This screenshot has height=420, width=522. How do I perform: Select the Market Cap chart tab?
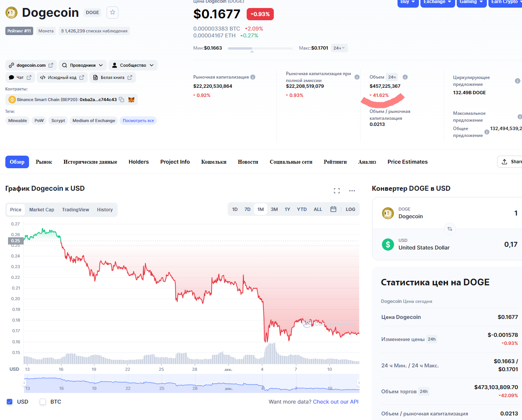tap(42, 210)
